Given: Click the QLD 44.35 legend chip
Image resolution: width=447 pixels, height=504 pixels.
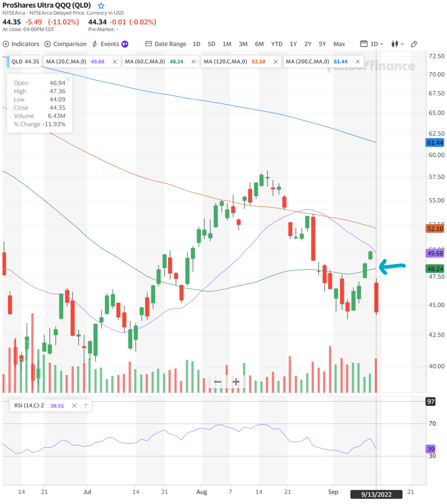Looking at the screenshot, I should [x=25, y=62].
